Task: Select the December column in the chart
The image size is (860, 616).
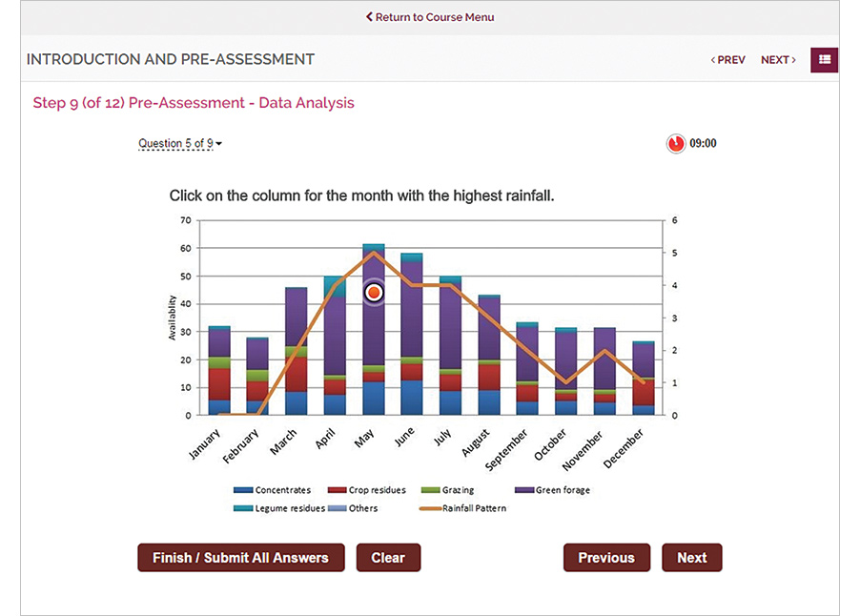Action: 644,379
